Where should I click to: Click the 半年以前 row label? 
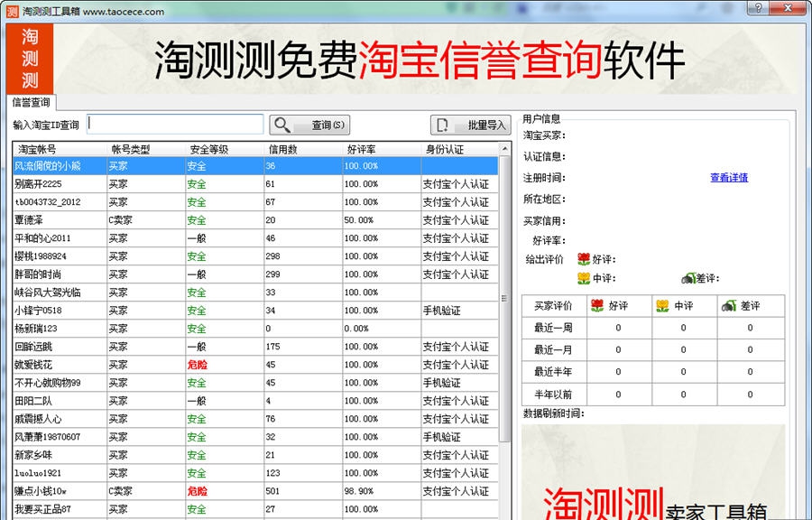553,395
